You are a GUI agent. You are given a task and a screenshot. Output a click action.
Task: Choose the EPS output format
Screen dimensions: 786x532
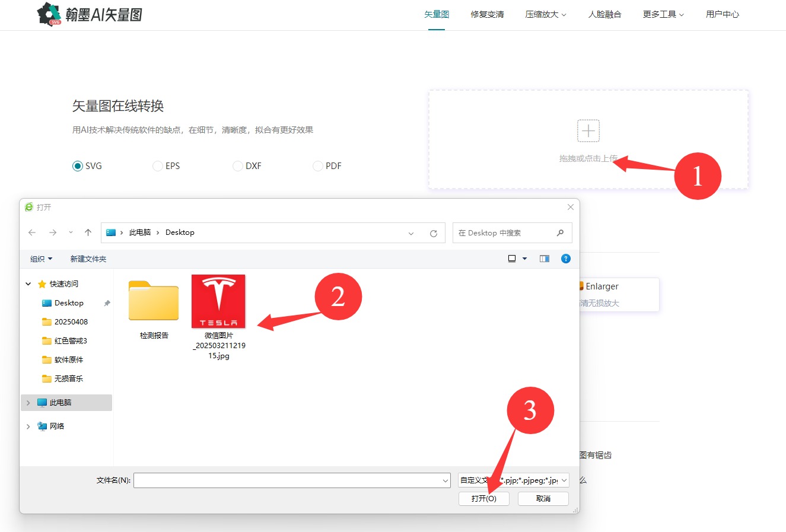(158, 166)
